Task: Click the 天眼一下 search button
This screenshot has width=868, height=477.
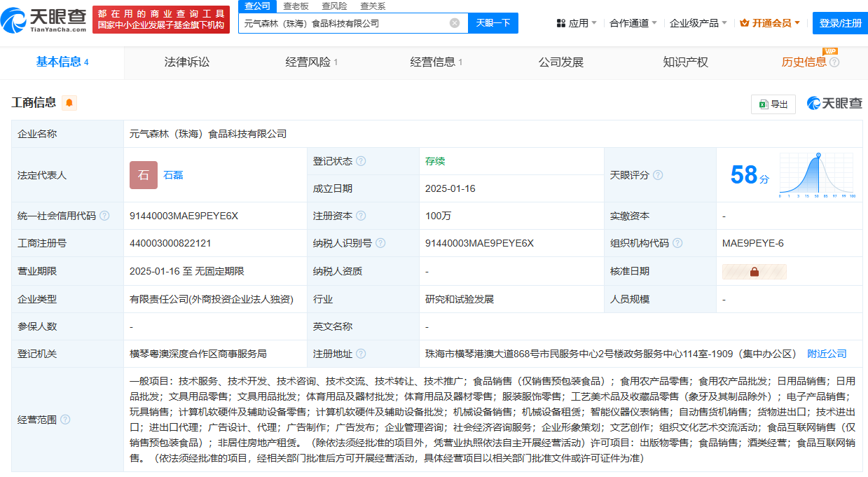Action: (493, 23)
